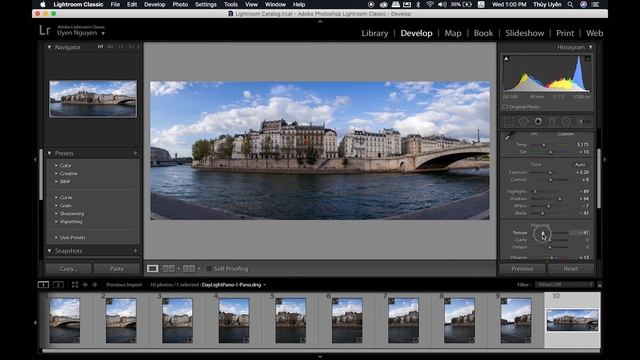Select the Graduated Filter tool
This screenshot has width=640, height=360.
coord(552,122)
